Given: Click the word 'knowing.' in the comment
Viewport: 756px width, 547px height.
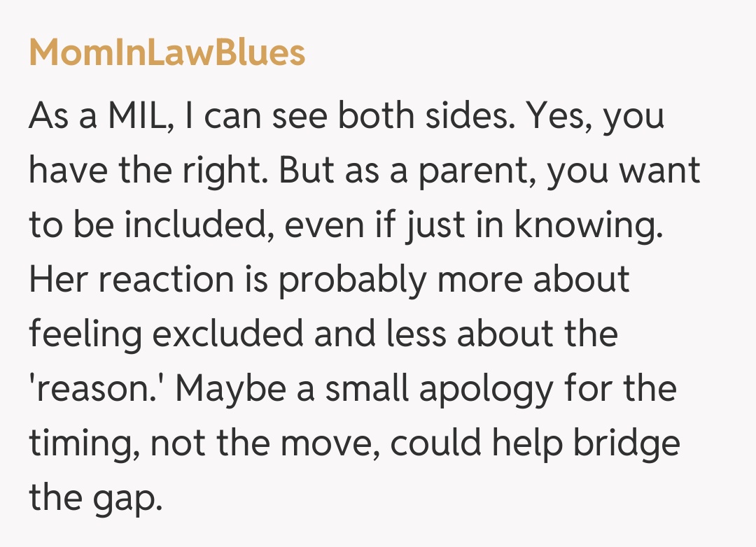Looking at the screenshot, I should (x=589, y=226).
